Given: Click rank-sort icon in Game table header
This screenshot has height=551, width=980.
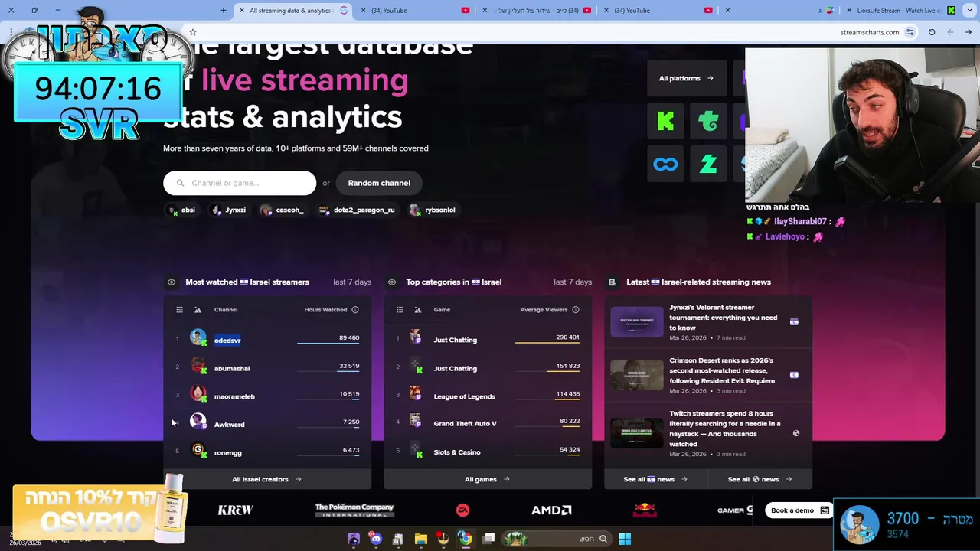Looking at the screenshot, I should (x=417, y=310).
